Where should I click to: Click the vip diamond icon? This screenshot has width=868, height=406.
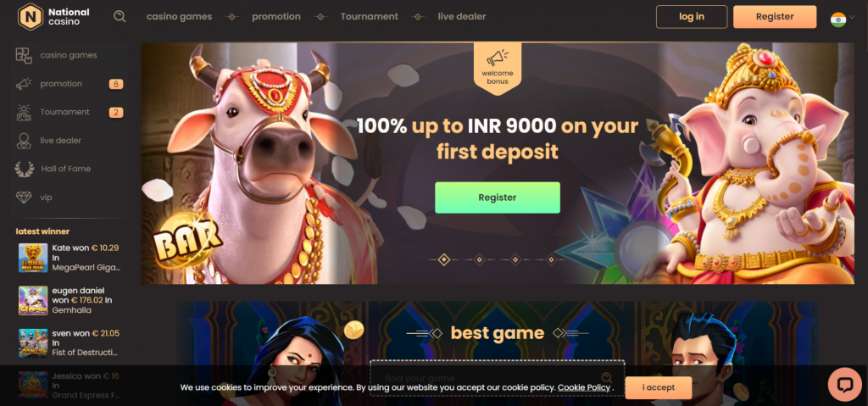coord(24,197)
